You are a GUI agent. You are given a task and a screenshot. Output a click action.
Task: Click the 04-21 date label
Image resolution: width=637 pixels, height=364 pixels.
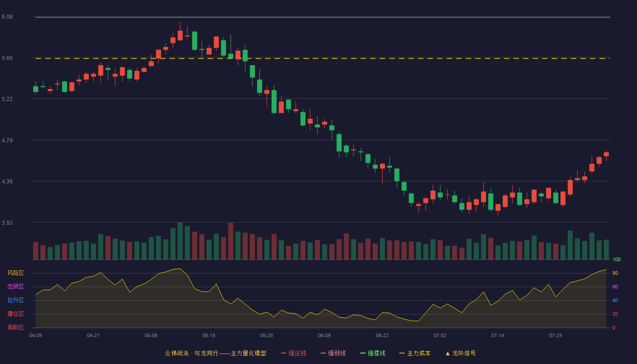[93, 335]
